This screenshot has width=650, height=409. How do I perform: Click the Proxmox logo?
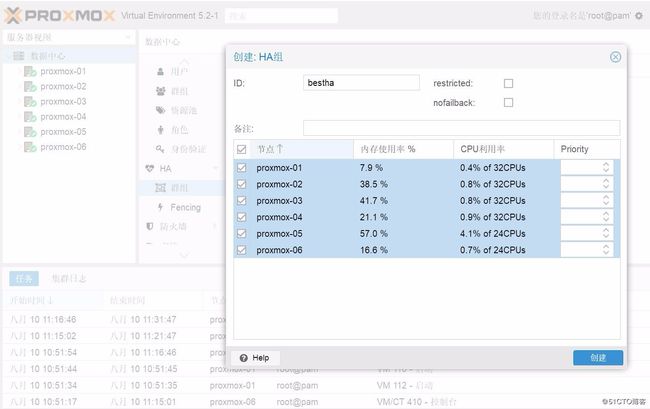click(59, 16)
